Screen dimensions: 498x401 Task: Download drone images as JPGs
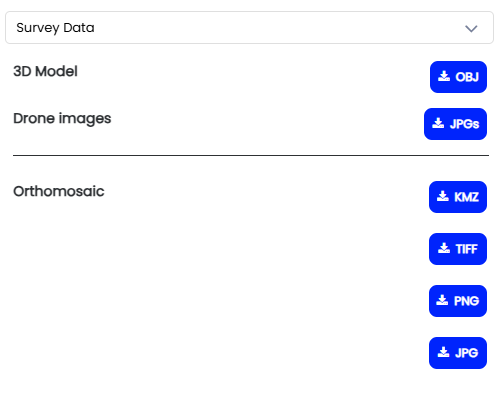[455, 124]
